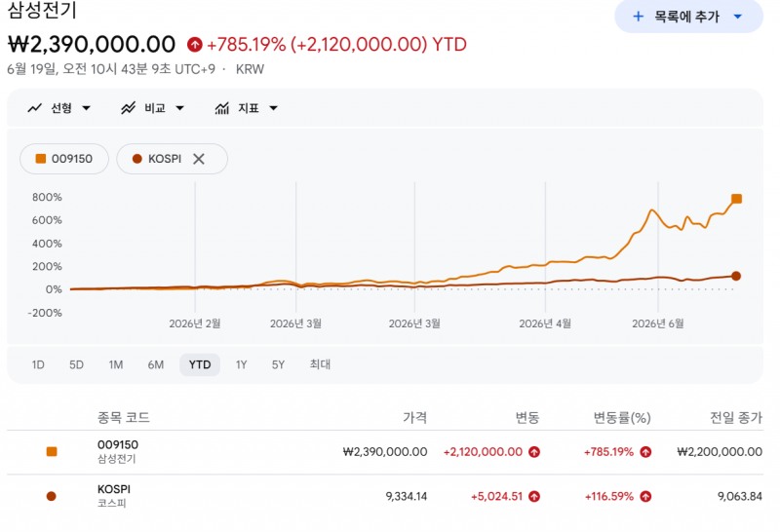Switch chart range to 최대

tap(320, 364)
